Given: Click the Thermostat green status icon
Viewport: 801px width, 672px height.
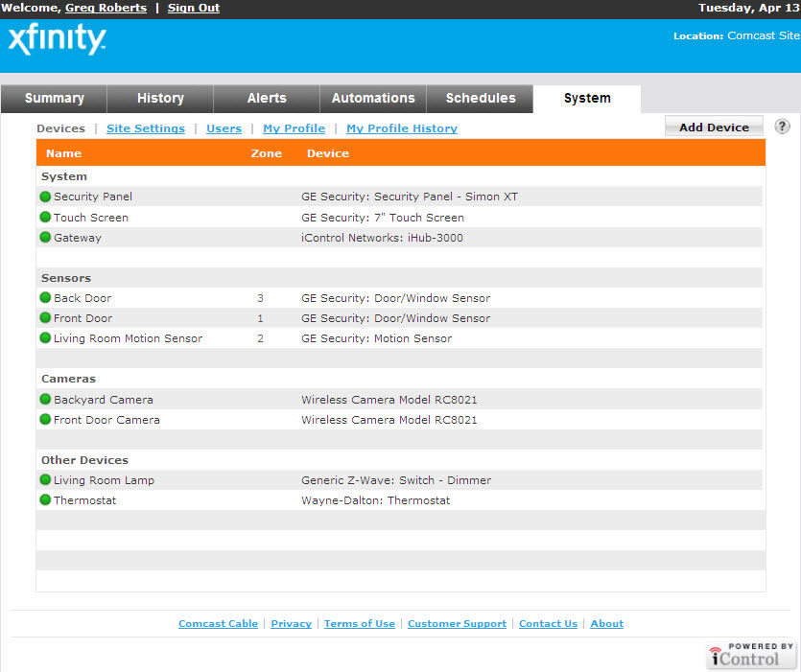Looking at the screenshot, I should (45, 500).
